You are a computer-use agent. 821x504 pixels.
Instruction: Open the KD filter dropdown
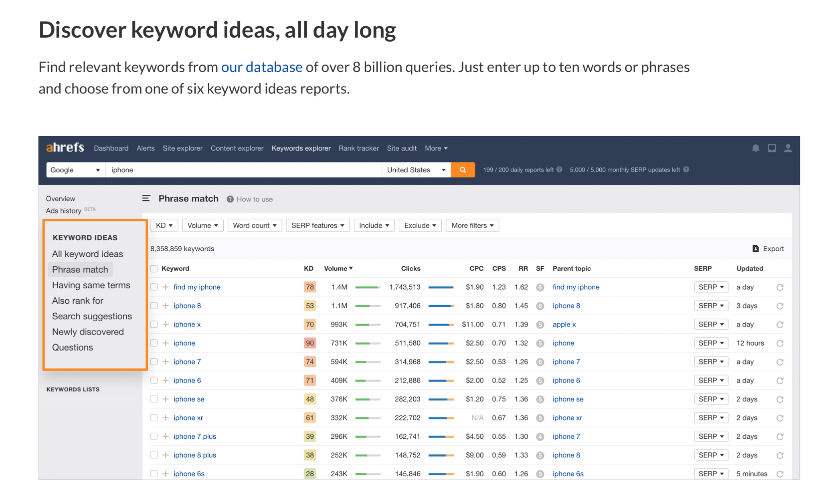click(164, 225)
